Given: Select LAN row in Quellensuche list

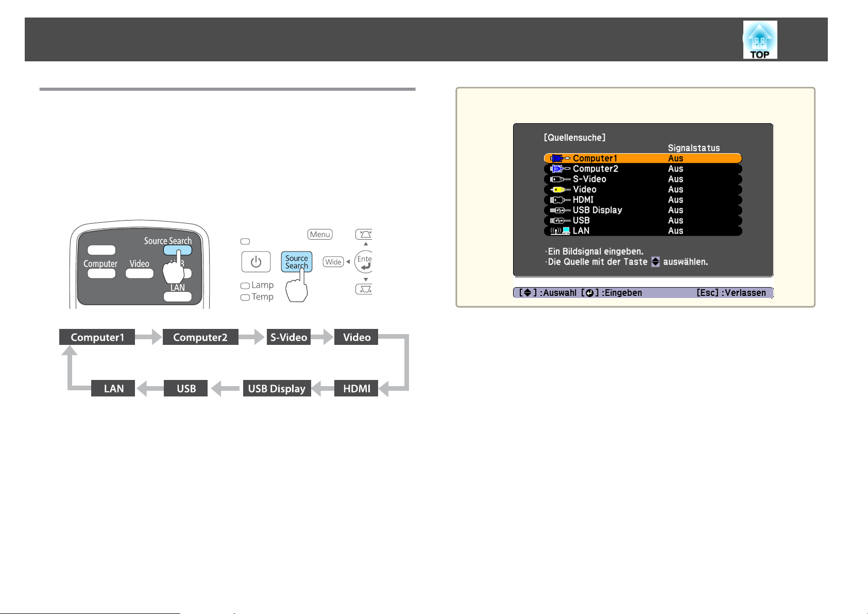Looking at the screenshot, I should pyautogui.click(x=643, y=230).
